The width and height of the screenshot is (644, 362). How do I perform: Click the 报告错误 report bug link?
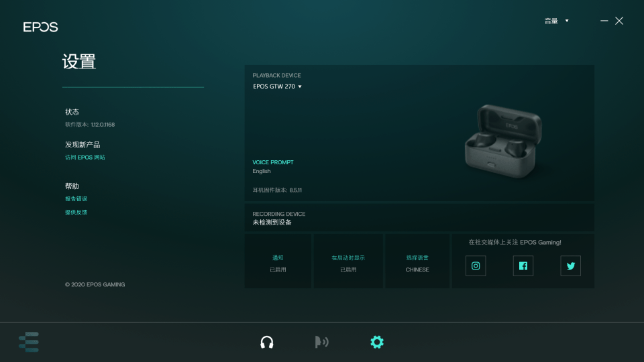(x=76, y=198)
